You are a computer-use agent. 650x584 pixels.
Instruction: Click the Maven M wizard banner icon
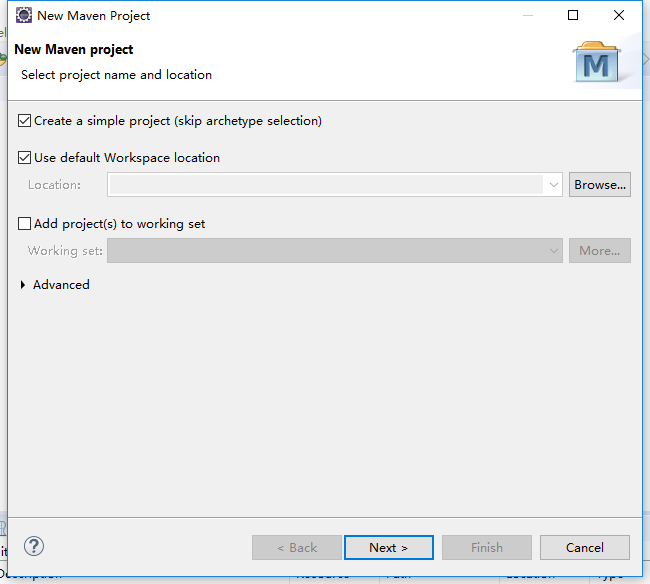tap(596, 61)
